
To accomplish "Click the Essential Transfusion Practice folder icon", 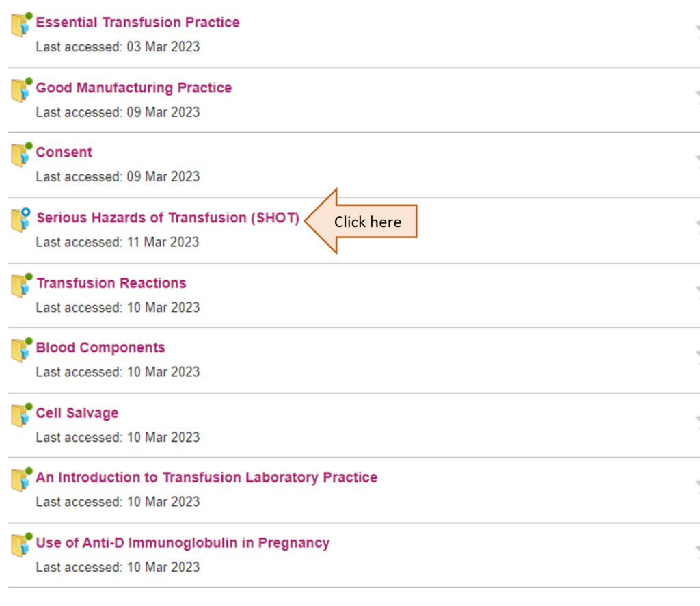I will 21,25.
